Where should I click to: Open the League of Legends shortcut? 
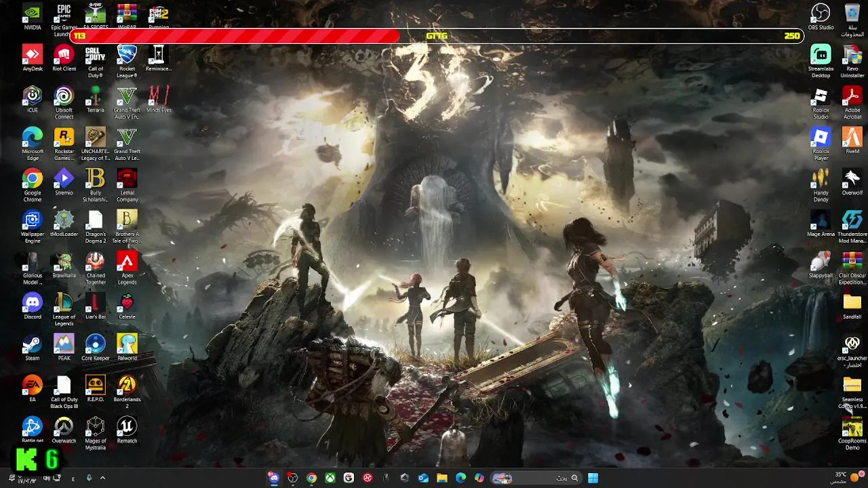64,310
